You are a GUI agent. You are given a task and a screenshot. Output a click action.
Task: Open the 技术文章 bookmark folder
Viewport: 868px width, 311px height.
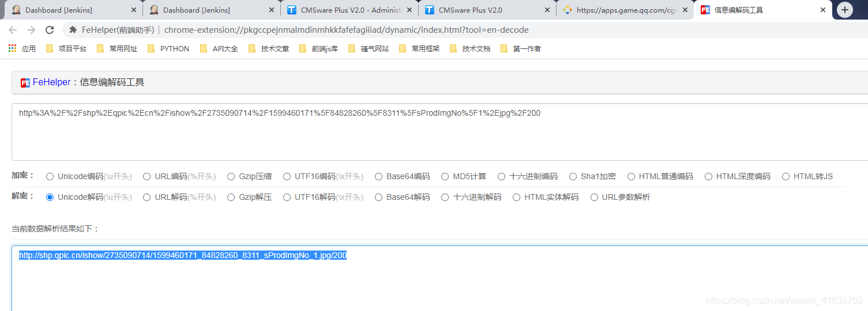pyautogui.click(x=269, y=49)
